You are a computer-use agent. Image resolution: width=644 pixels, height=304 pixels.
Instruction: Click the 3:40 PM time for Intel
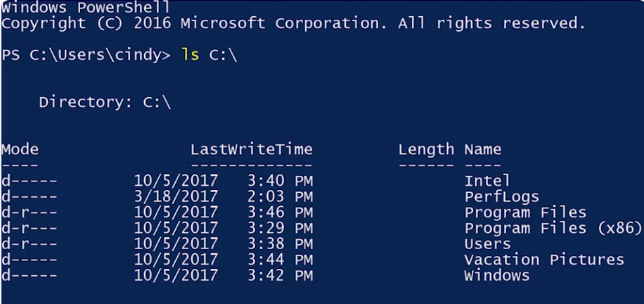click(280, 181)
